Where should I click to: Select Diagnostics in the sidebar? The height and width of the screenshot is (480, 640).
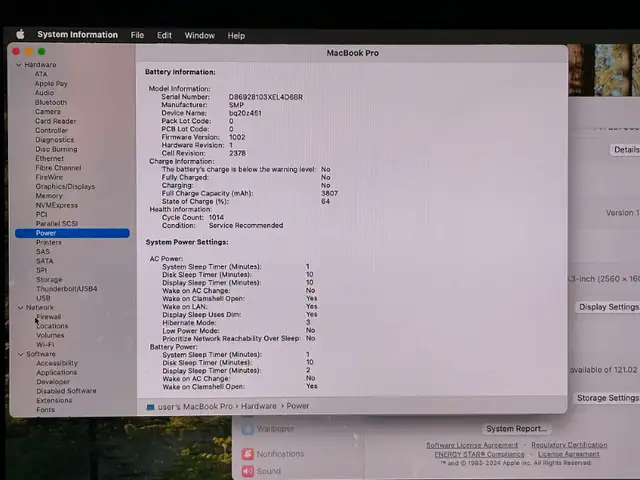point(54,140)
